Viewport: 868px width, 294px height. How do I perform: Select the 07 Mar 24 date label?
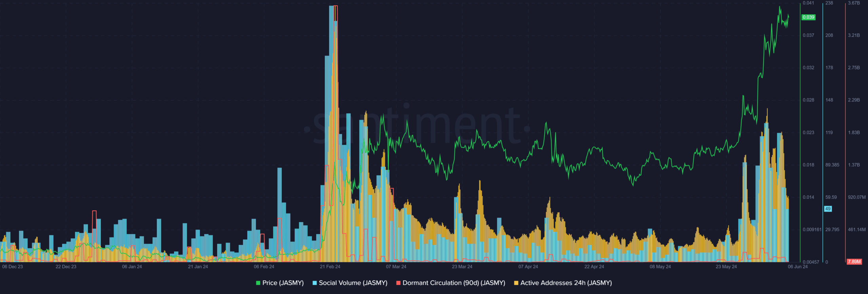click(x=396, y=267)
